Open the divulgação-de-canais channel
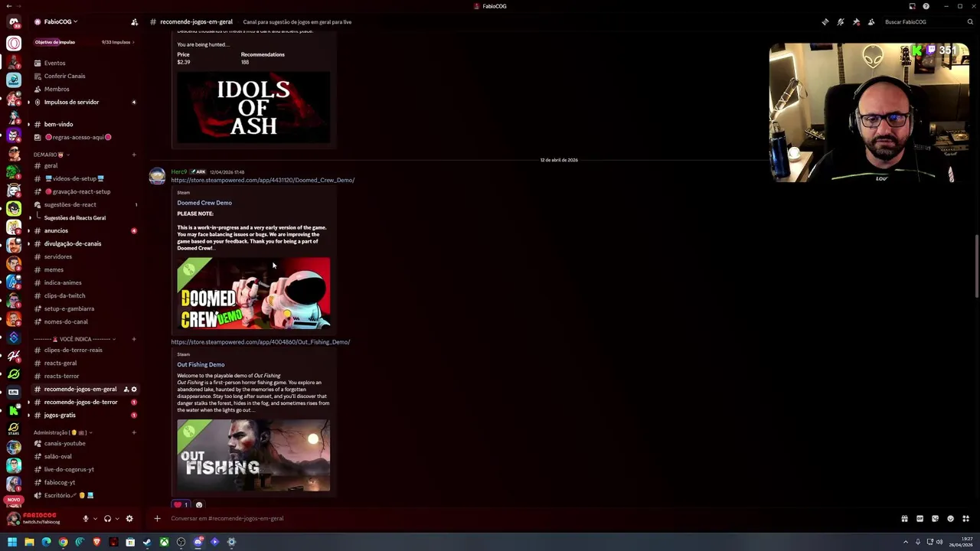This screenshot has height=551, width=980. click(x=84, y=243)
